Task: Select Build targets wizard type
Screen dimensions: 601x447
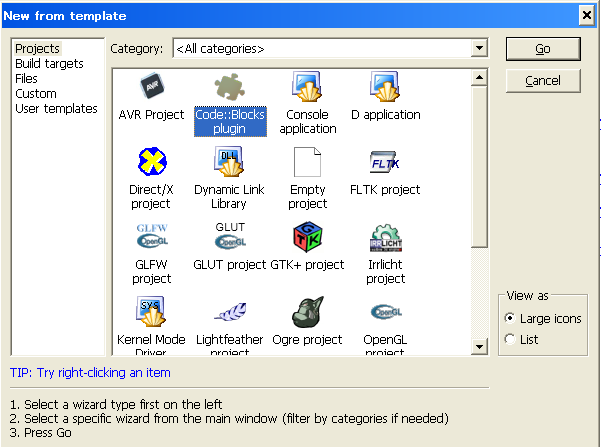Action: 49,64
